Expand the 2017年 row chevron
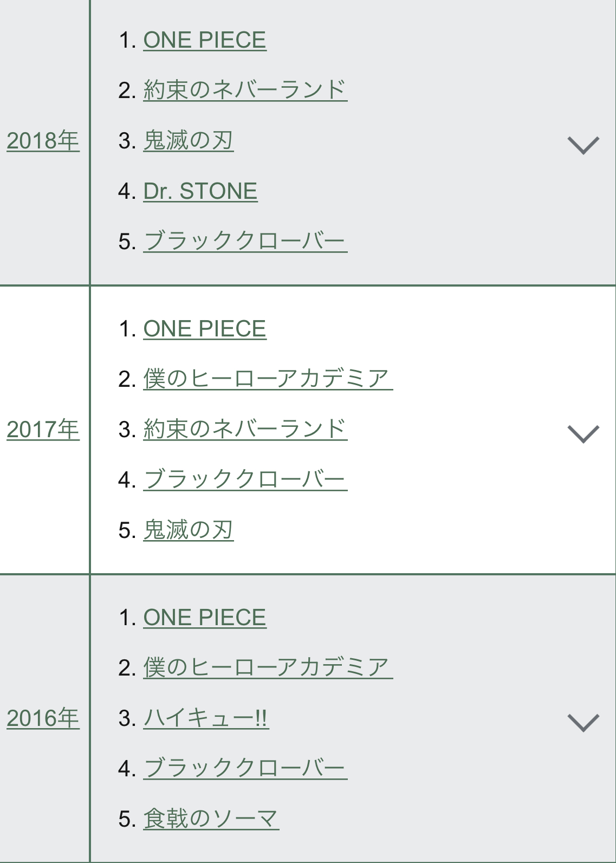Viewport: 616px width, 863px height. [x=583, y=433]
